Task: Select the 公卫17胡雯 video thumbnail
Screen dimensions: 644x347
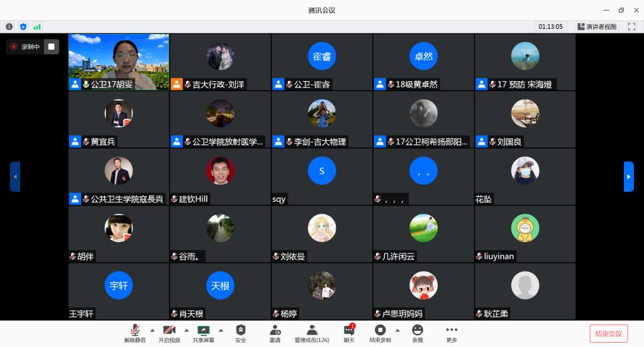Action: [119, 62]
